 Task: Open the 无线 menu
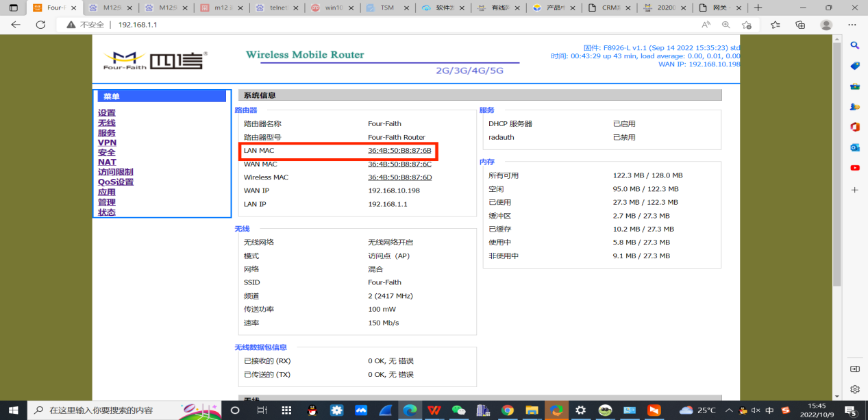pos(107,123)
